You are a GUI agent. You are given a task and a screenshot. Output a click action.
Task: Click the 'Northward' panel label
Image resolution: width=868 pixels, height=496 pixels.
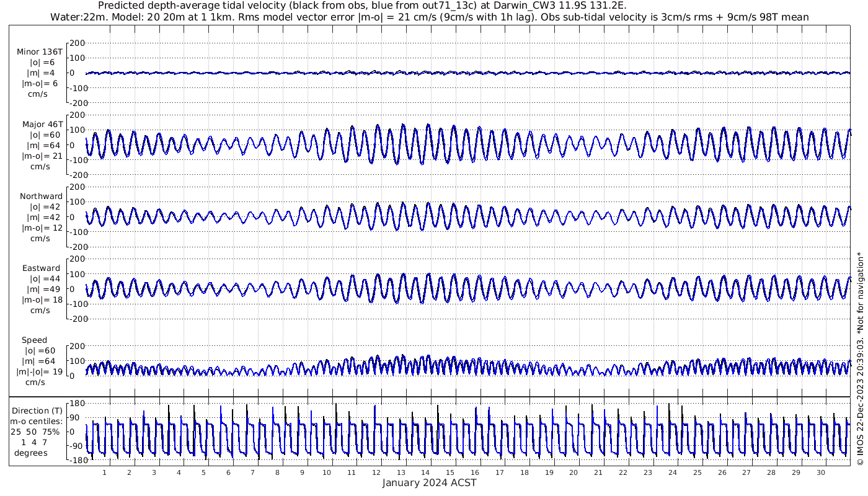click(x=41, y=196)
